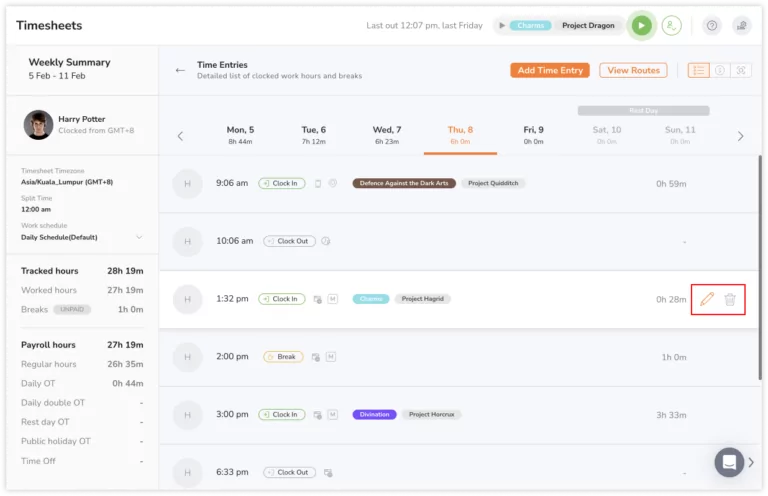Switch to the list view toggle icon
This screenshot has height=496, width=768.
coord(698,71)
